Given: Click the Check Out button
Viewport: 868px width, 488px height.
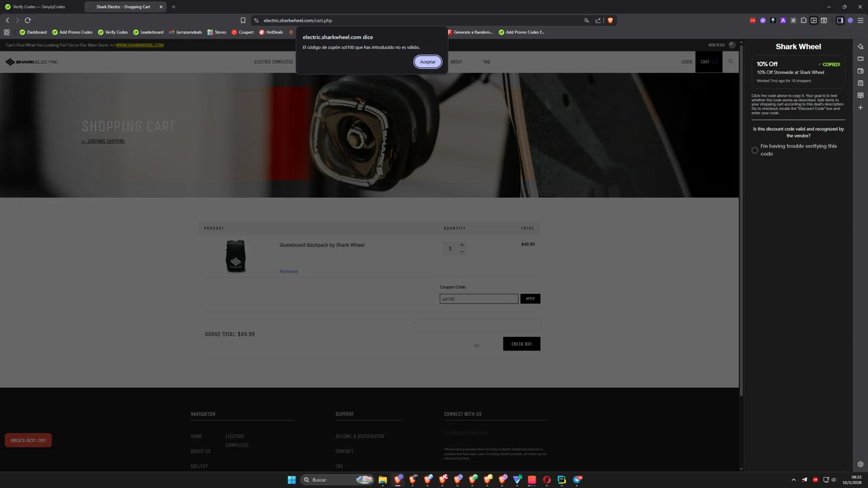Looking at the screenshot, I should coord(521,344).
